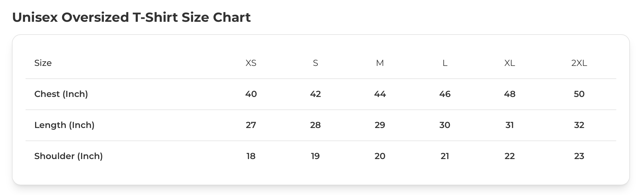Select chest measurement 44 for size M
The image size is (644, 195).
click(380, 94)
